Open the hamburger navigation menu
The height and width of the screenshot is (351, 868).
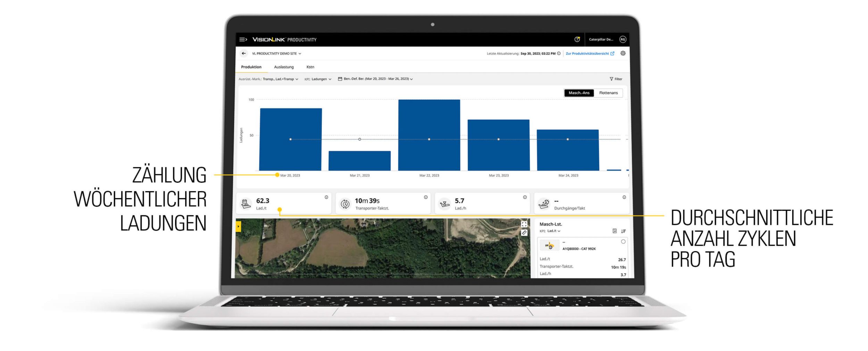[x=243, y=40]
